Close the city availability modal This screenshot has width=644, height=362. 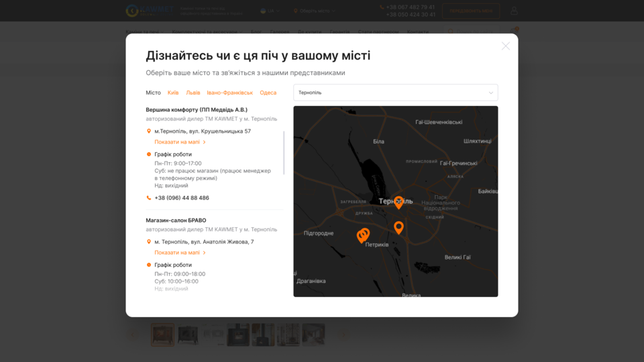click(x=506, y=46)
